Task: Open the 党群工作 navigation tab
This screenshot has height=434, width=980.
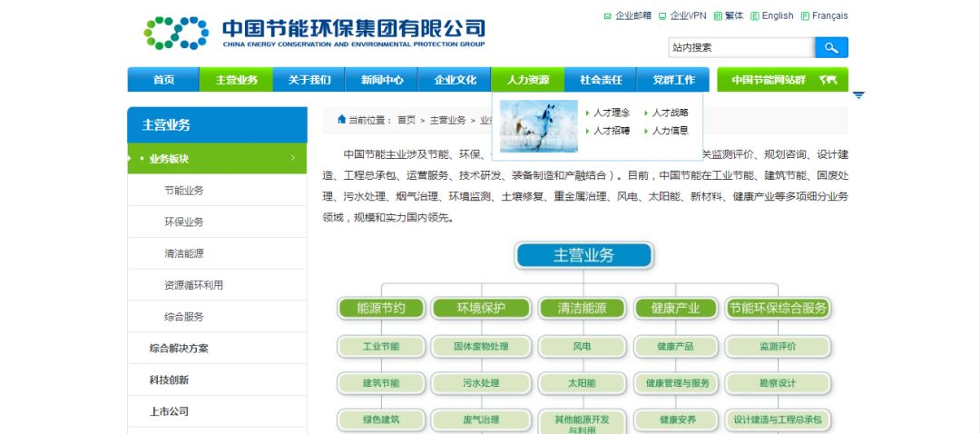Action: [673, 80]
